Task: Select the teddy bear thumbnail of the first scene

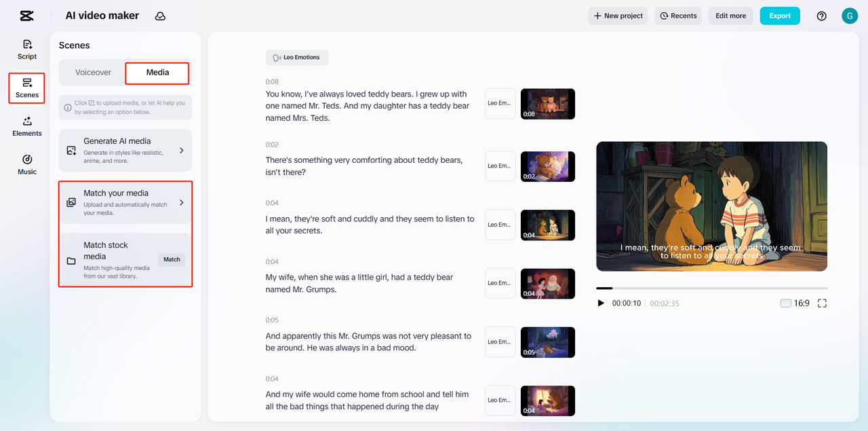Action: [547, 104]
